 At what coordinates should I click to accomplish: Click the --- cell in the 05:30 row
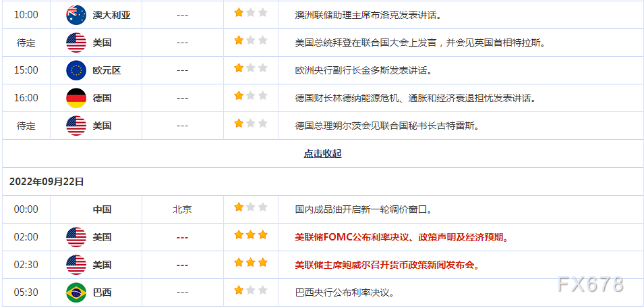tap(182, 292)
